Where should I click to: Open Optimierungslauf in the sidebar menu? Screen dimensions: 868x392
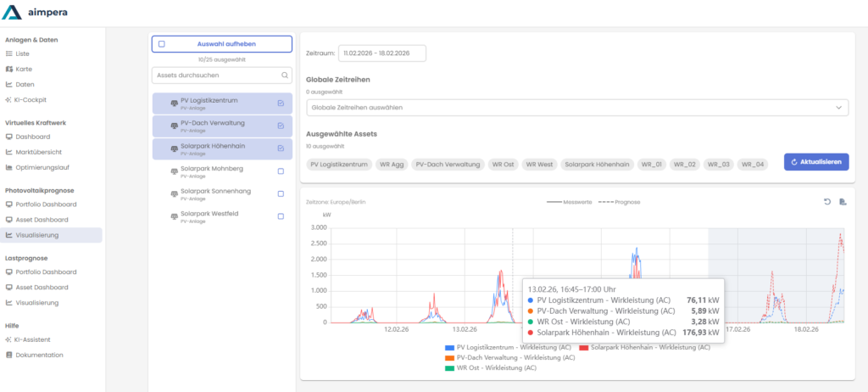point(42,167)
